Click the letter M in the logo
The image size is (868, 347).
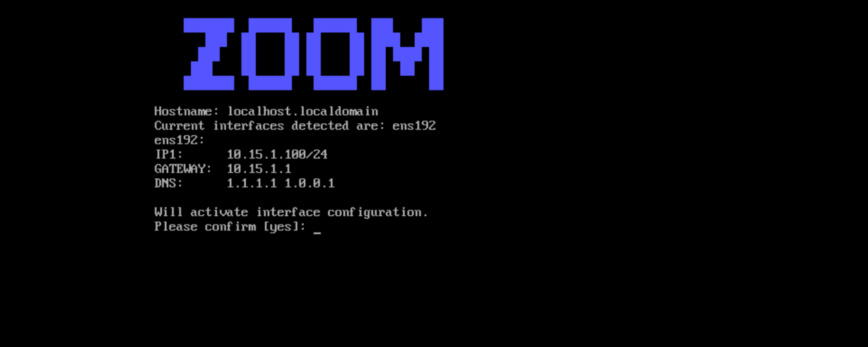tap(407, 54)
